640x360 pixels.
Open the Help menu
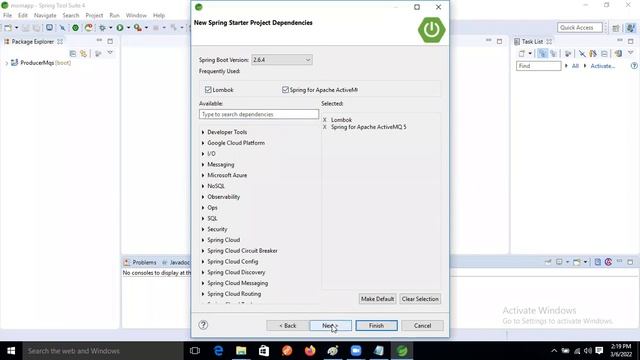(159, 16)
